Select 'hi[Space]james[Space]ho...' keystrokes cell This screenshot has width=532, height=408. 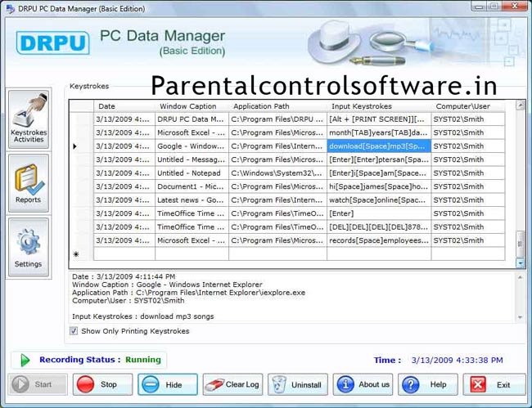[x=379, y=186]
